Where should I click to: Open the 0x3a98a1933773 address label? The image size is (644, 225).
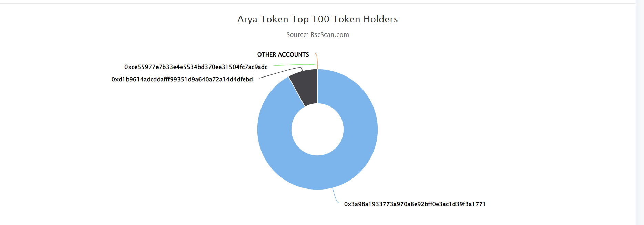(x=415, y=204)
